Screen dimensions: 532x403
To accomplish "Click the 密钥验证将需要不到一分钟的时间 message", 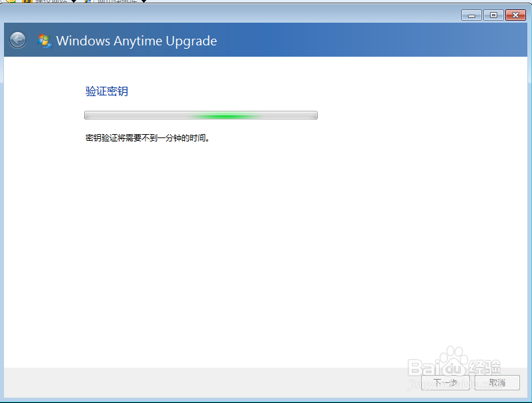I will tap(148, 138).
